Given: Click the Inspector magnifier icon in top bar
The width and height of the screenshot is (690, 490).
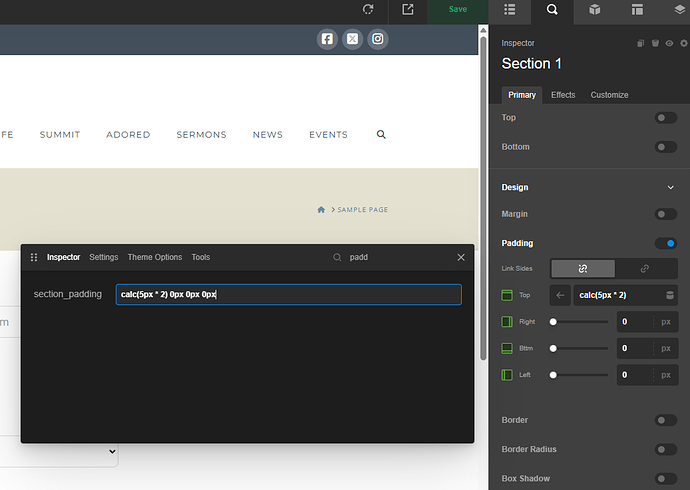Looking at the screenshot, I should point(552,10).
